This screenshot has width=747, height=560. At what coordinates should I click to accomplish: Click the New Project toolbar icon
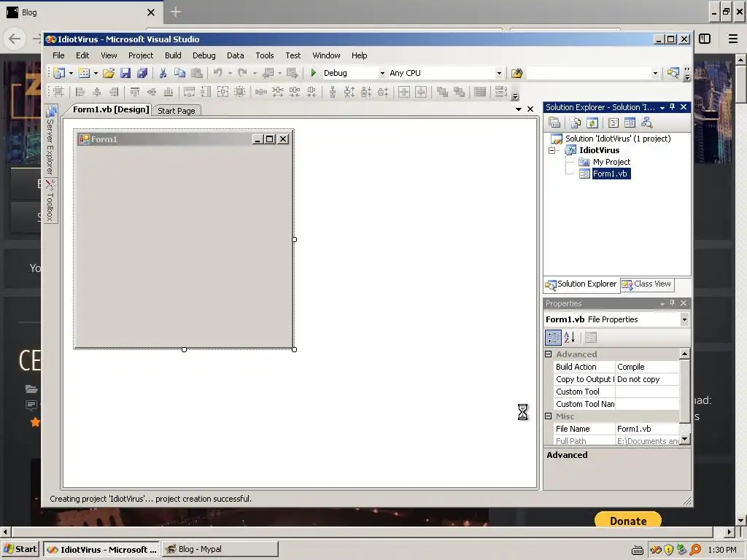click(59, 73)
